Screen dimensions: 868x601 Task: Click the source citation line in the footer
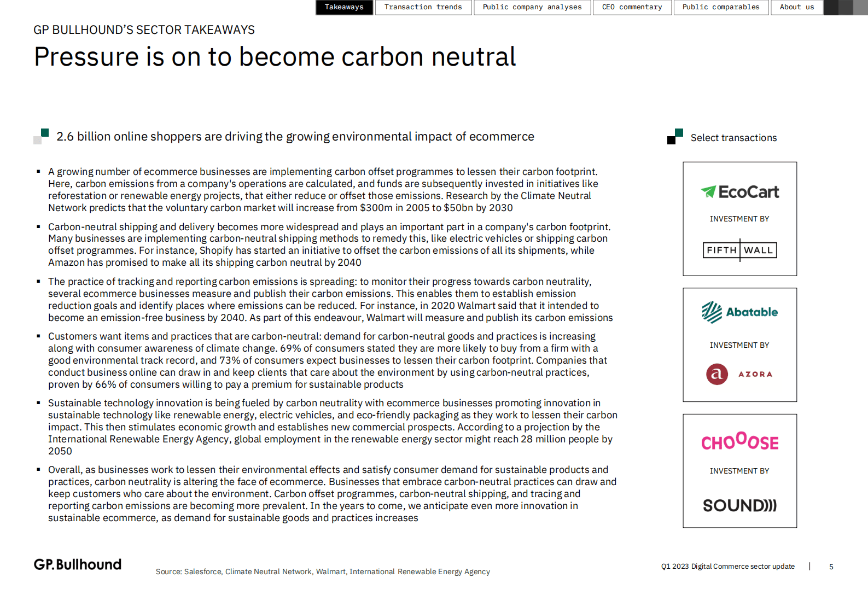click(323, 571)
